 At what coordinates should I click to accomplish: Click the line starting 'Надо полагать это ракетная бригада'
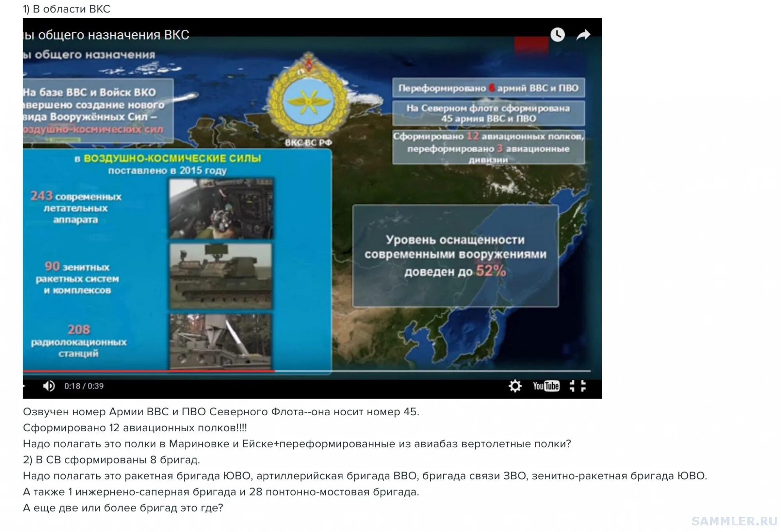tap(365, 476)
